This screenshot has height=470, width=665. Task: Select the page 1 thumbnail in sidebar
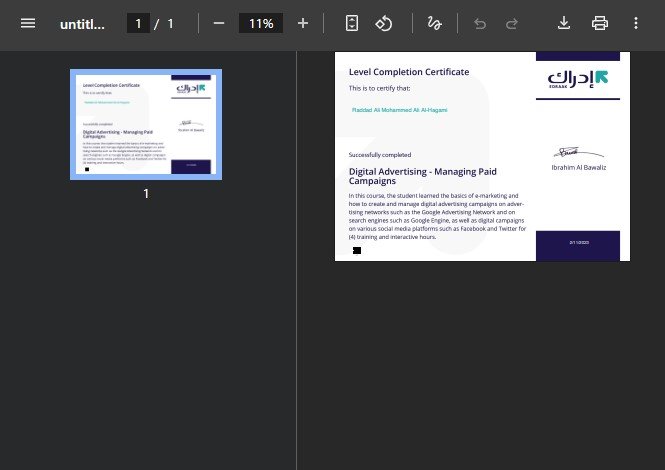(x=146, y=124)
